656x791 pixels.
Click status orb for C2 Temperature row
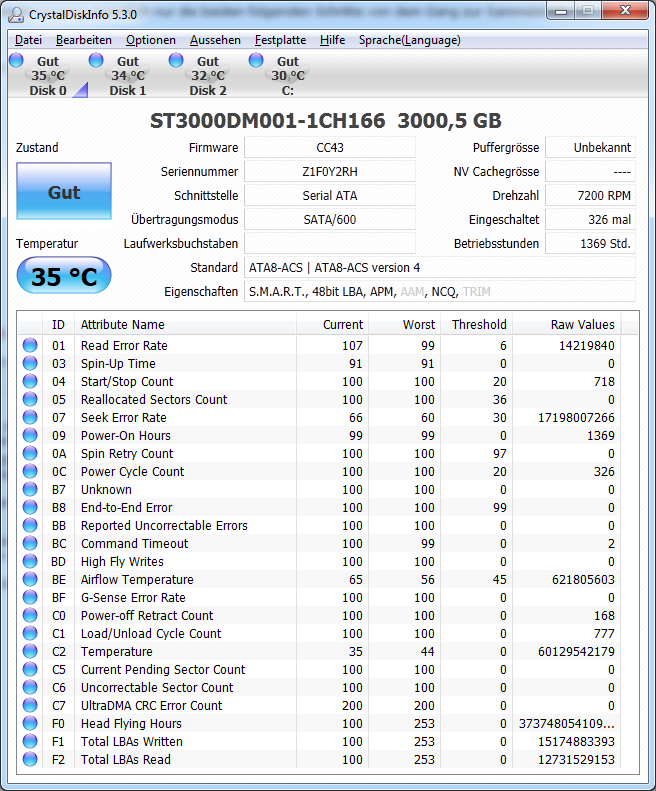pyautogui.click(x=30, y=651)
